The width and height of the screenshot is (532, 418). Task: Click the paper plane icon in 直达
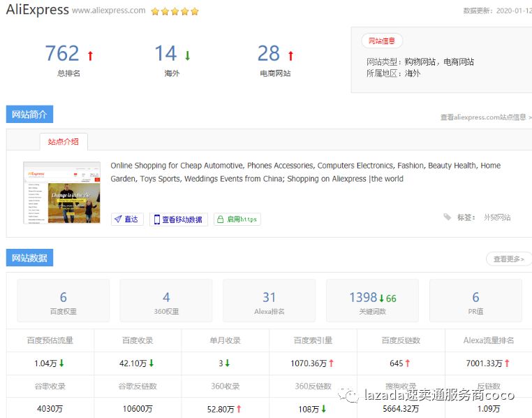coord(118,219)
